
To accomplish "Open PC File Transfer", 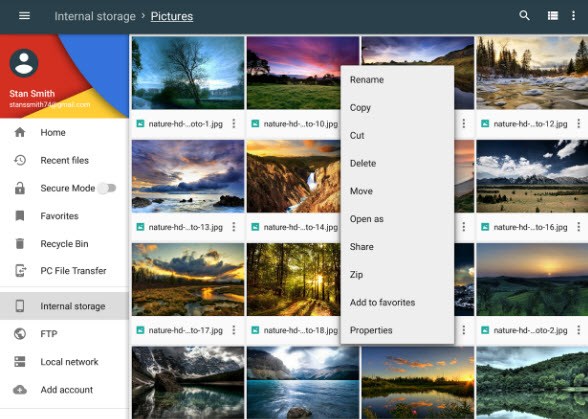I will pos(64,271).
